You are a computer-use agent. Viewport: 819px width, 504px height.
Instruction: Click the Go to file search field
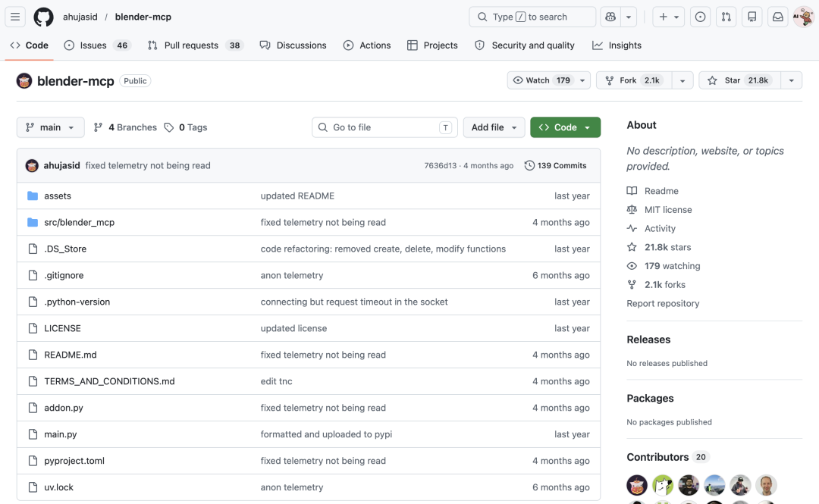pyautogui.click(x=384, y=127)
